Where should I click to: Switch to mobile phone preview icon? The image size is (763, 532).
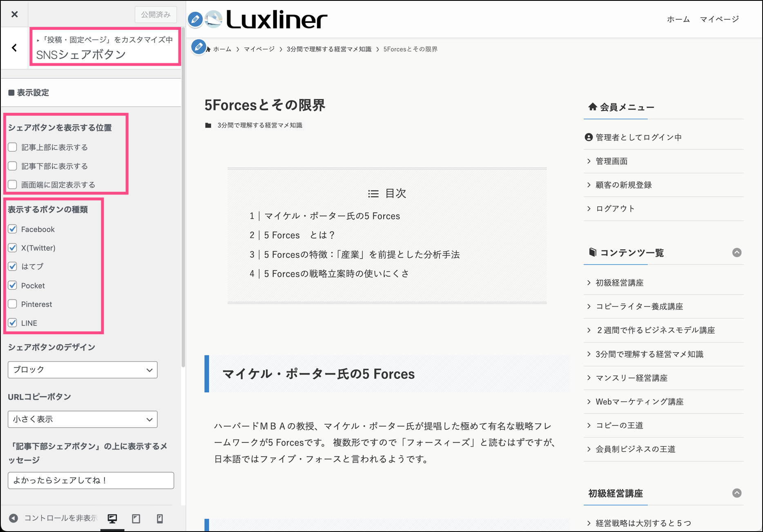click(160, 519)
